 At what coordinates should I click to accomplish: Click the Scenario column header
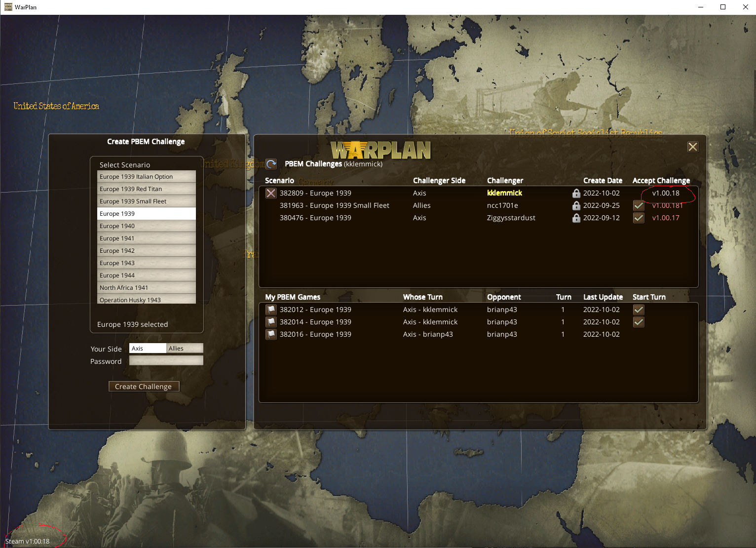tap(279, 181)
